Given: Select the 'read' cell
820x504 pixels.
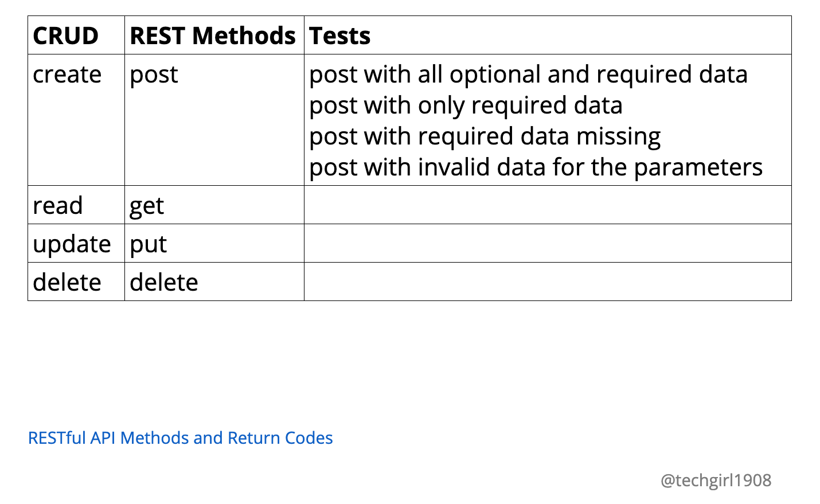Looking at the screenshot, I should (x=58, y=205).
